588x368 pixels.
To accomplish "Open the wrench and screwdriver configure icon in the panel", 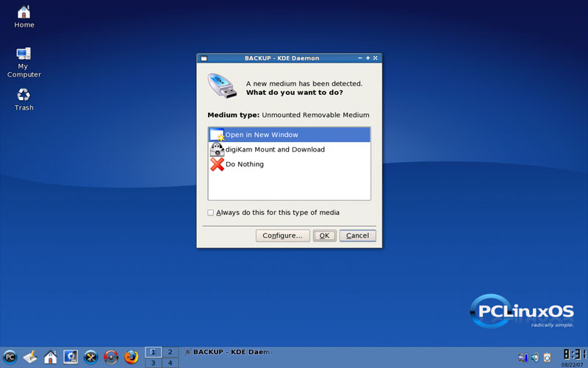I will tap(90, 357).
